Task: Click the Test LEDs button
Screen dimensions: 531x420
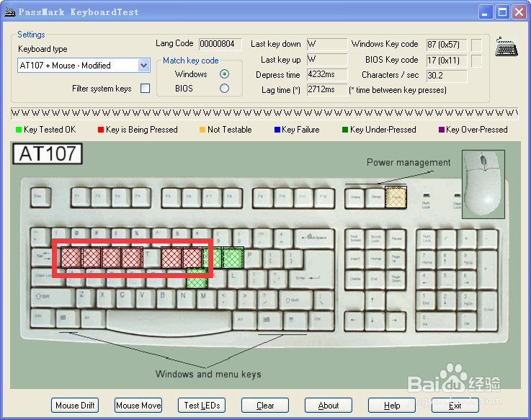Action: tap(202, 406)
